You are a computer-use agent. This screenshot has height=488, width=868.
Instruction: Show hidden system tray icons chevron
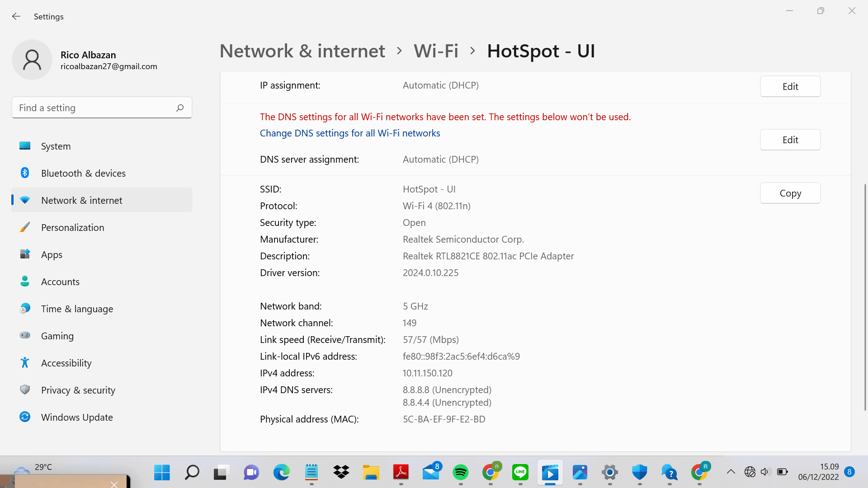(x=731, y=472)
